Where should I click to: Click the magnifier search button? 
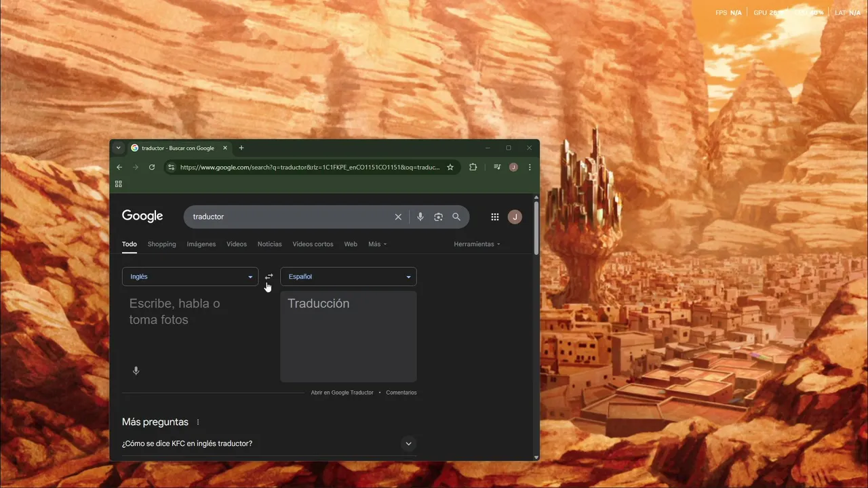pyautogui.click(x=456, y=217)
